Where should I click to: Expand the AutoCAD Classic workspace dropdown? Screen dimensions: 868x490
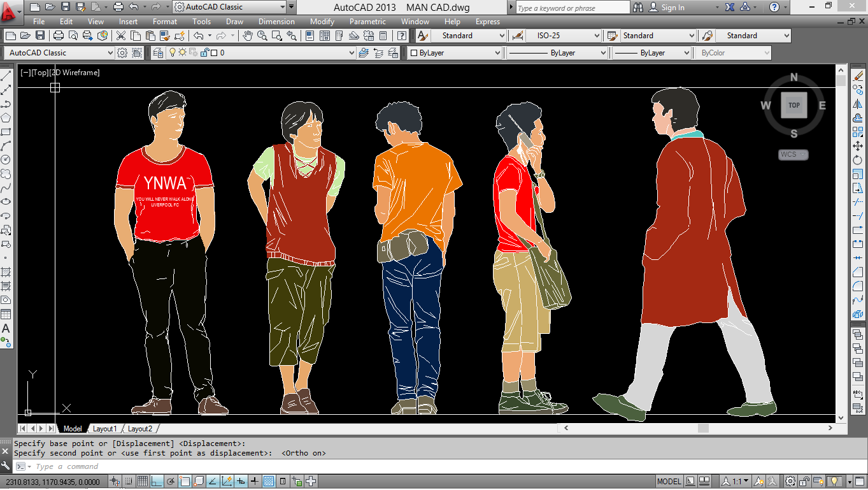click(x=110, y=53)
